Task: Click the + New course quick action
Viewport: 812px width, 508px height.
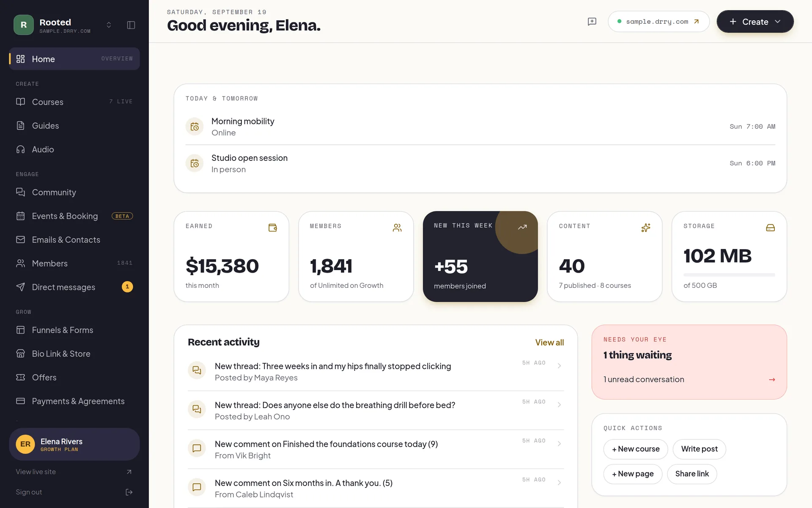Action: click(636, 449)
